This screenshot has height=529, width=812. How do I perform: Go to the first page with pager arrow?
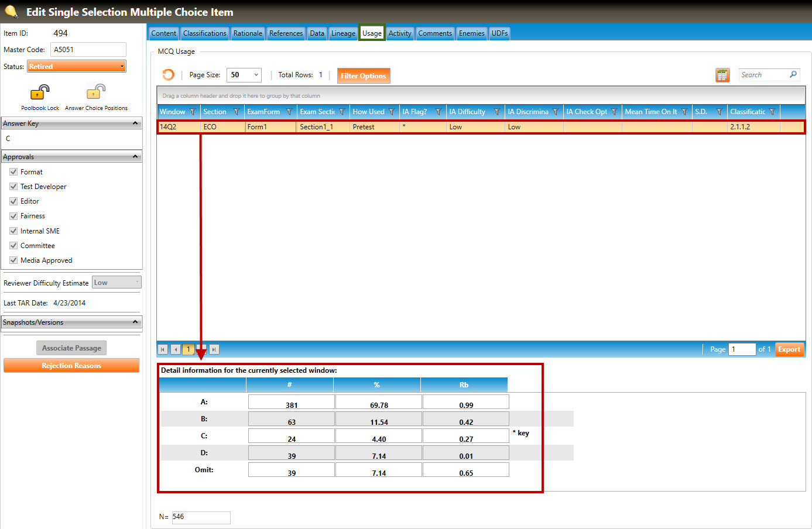click(163, 349)
